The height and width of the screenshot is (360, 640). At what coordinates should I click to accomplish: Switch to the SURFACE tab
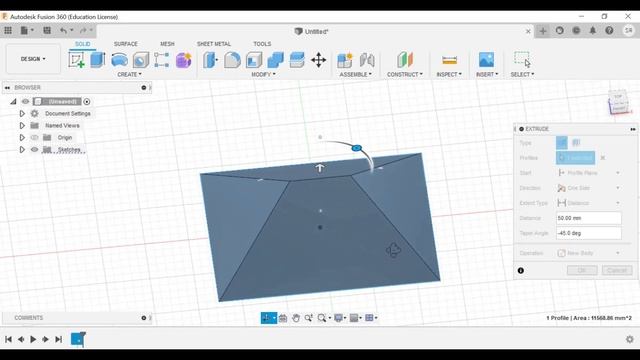(126, 44)
